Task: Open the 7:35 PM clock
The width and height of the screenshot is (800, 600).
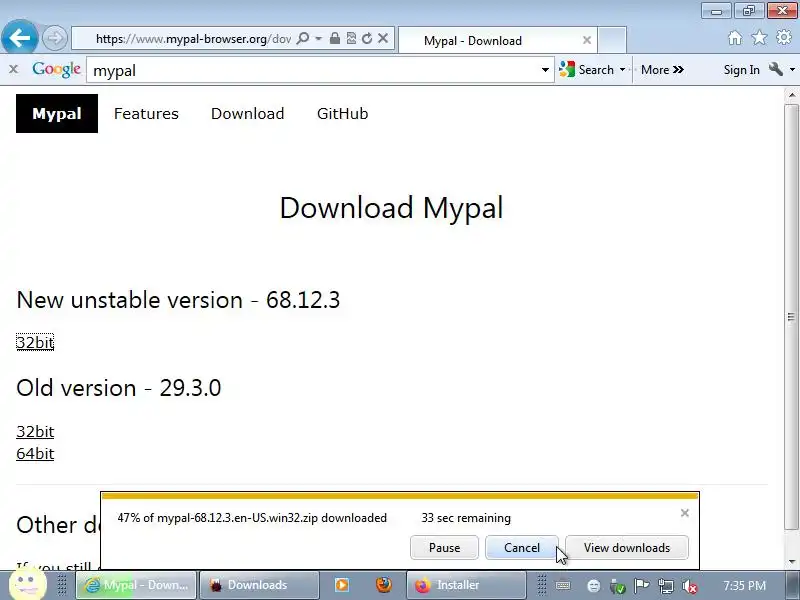Action: click(744, 586)
